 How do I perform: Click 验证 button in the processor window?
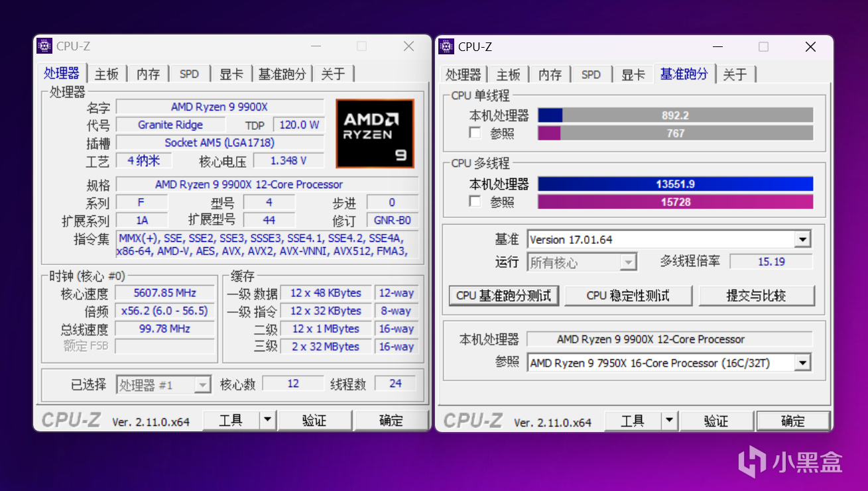coord(314,420)
